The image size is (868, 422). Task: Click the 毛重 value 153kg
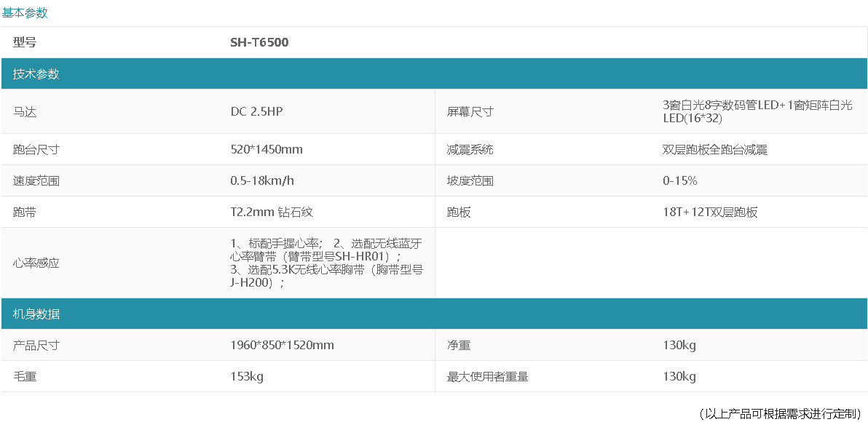(x=247, y=376)
